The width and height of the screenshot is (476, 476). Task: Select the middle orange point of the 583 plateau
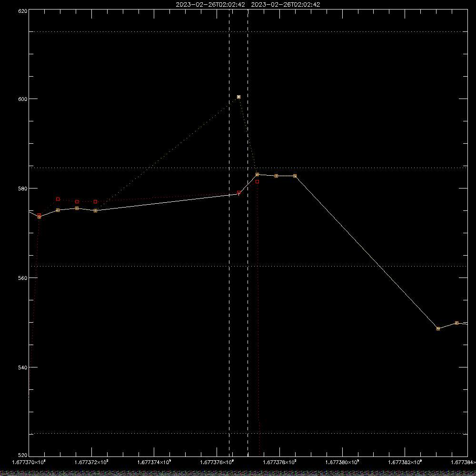(x=276, y=176)
